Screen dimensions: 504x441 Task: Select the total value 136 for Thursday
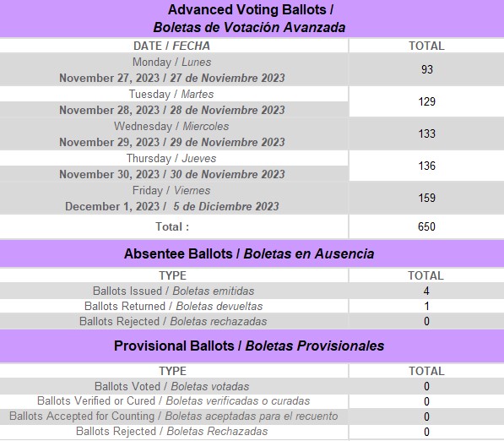tap(427, 166)
